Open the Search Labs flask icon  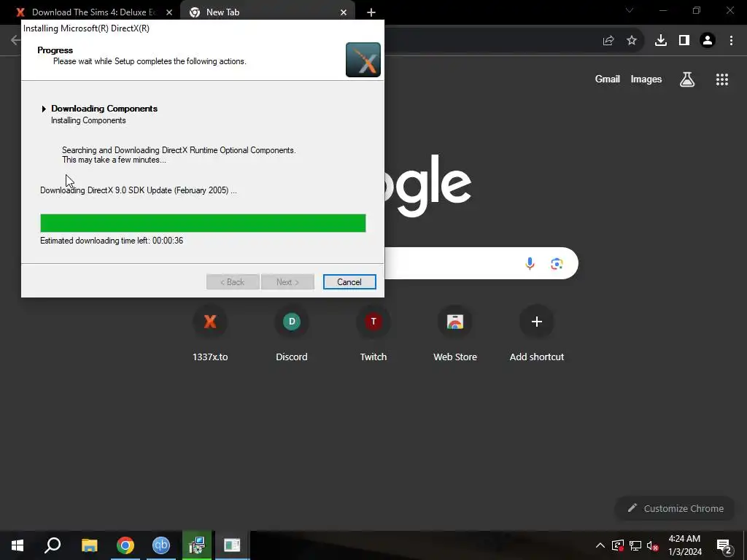687,79
